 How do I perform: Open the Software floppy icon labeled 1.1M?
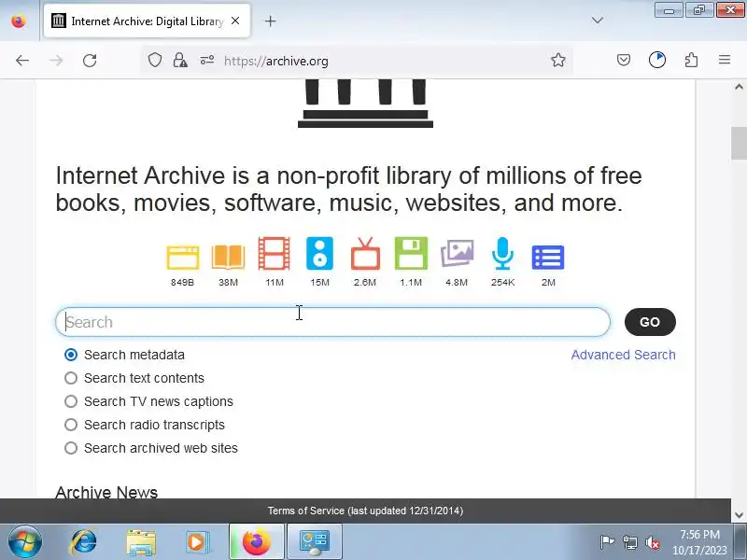click(411, 253)
